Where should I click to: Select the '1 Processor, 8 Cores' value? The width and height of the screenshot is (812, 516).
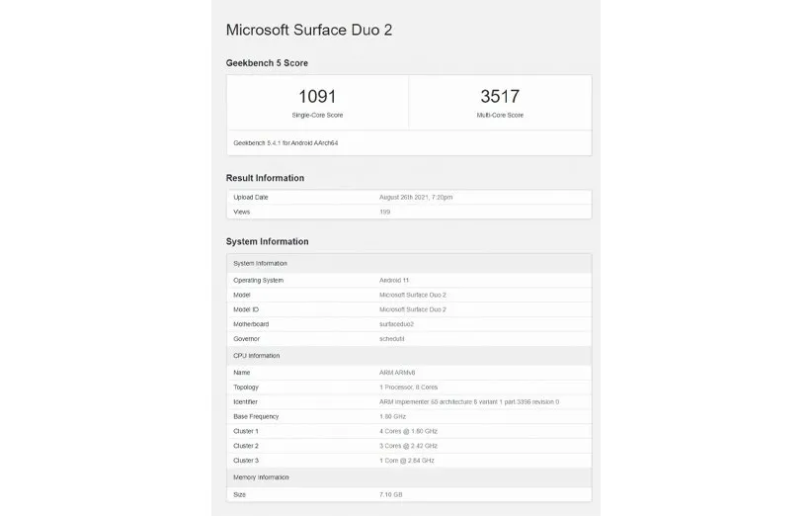(409, 387)
